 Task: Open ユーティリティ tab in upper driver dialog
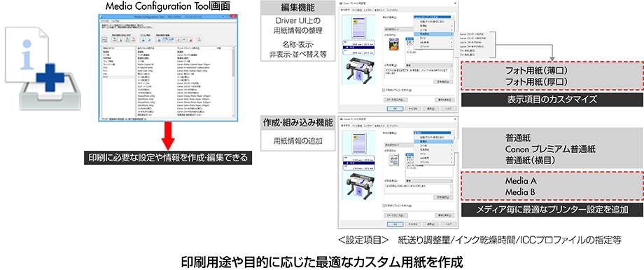click(392, 10)
